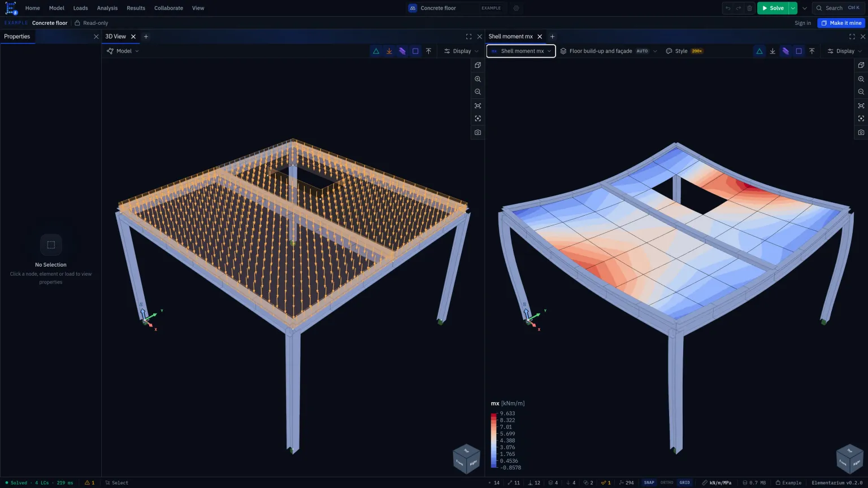Toggle supports triangle icon in Shell moment toolbar

(x=759, y=51)
